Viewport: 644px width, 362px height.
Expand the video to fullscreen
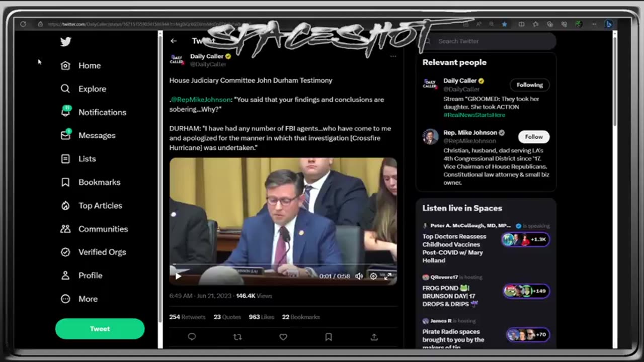click(x=388, y=276)
